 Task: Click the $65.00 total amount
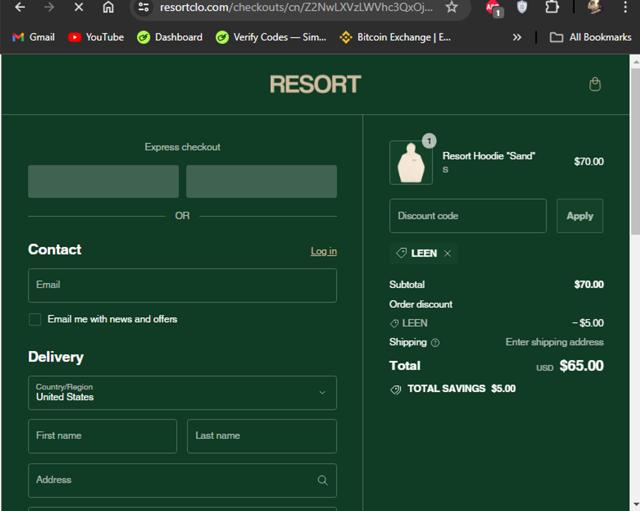(x=581, y=366)
